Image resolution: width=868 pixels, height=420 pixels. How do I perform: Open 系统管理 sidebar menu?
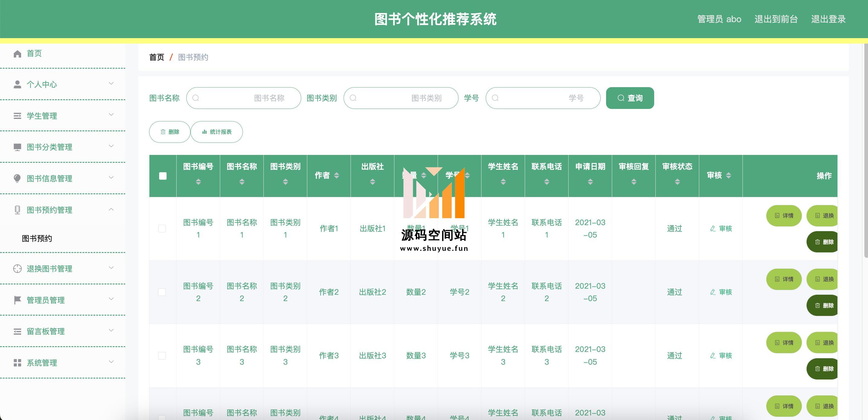pos(63,363)
